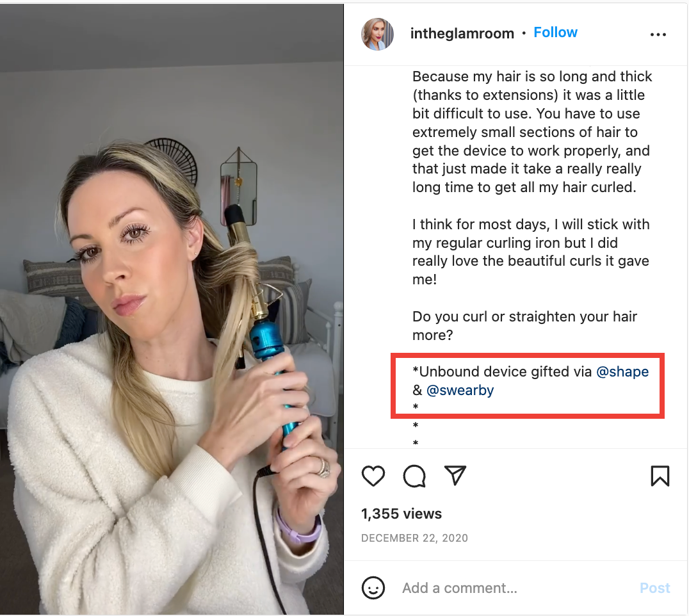Open more options three-dot menu
689x616 pixels.
tap(658, 35)
